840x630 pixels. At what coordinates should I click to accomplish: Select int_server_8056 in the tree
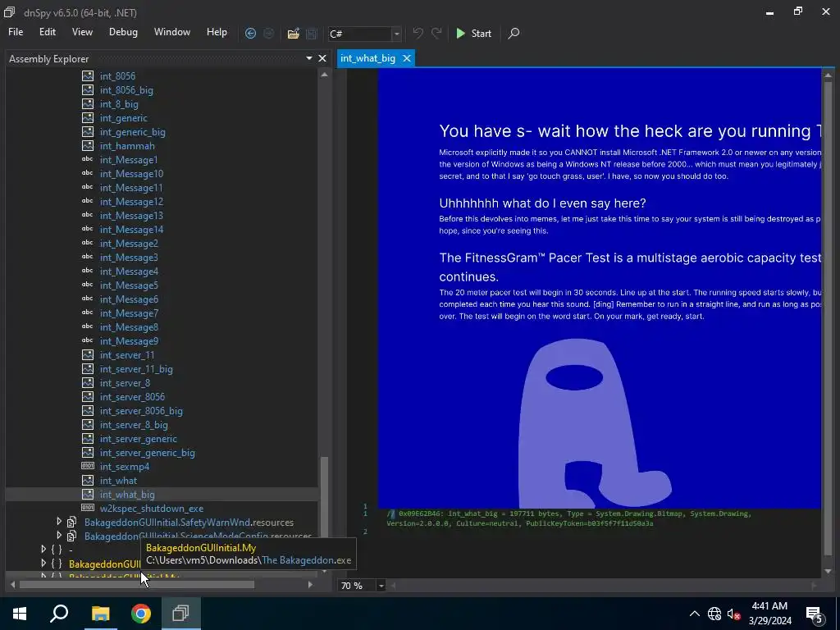[x=132, y=396]
